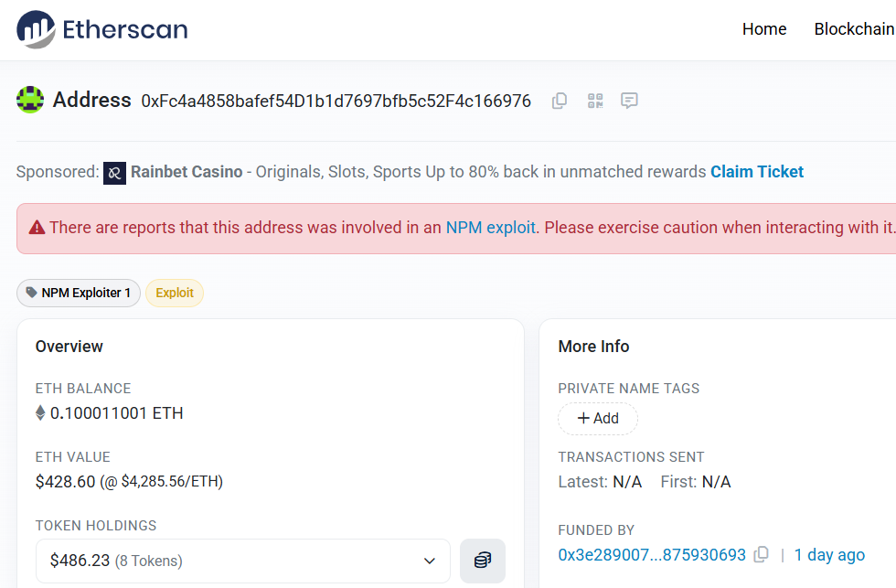This screenshot has height=588, width=896.
Task: Click the address identicon avatar
Action: tap(30, 100)
